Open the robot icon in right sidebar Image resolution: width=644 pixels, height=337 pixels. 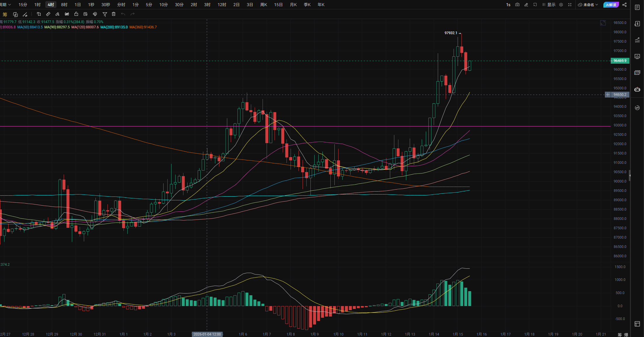pyautogui.click(x=637, y=89)
